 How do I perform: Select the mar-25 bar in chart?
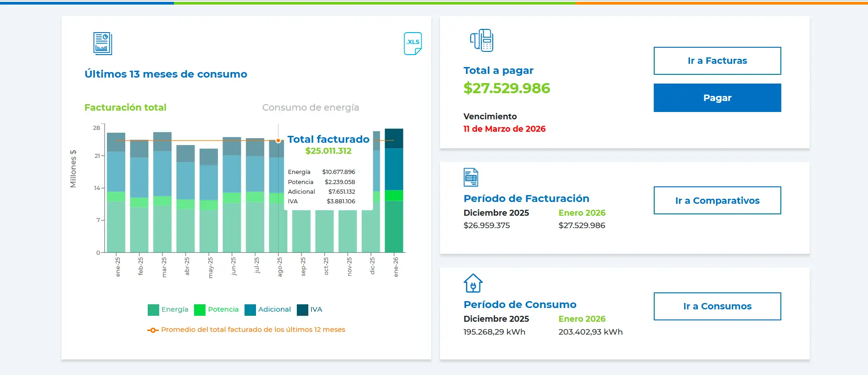point(162,192)
